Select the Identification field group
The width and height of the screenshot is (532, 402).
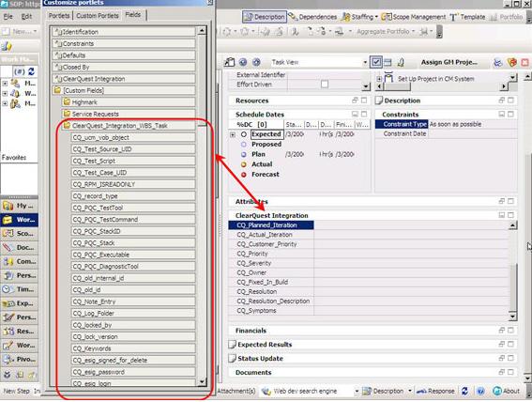[124, 32]
